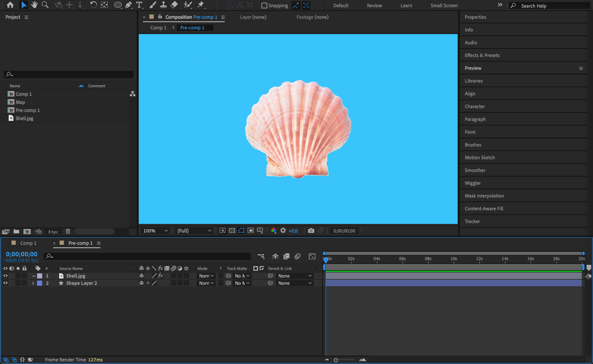Viewport: 593px width, 364px height.
Task: Delete selected item with trash icon
Action: point(68,231)
